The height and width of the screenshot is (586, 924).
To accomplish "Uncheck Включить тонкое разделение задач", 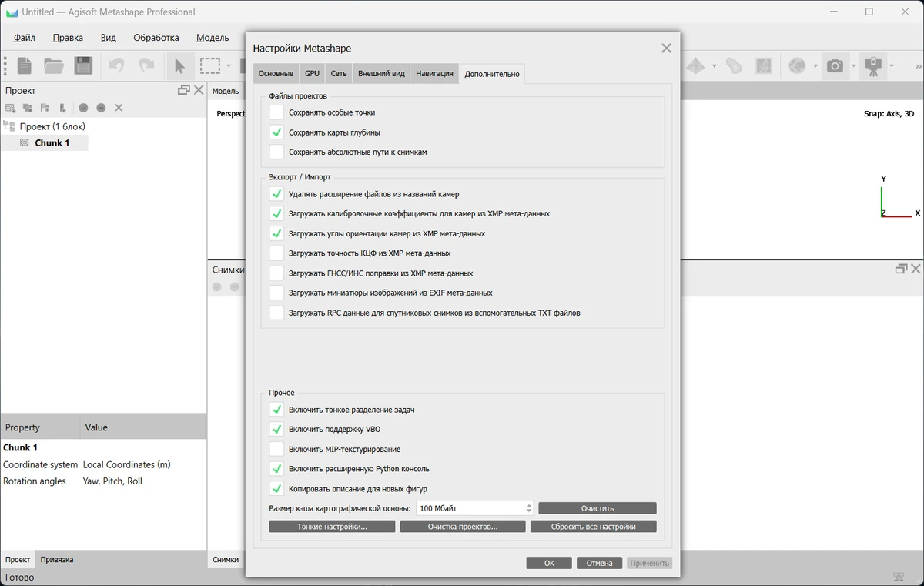I will [276, 410].
